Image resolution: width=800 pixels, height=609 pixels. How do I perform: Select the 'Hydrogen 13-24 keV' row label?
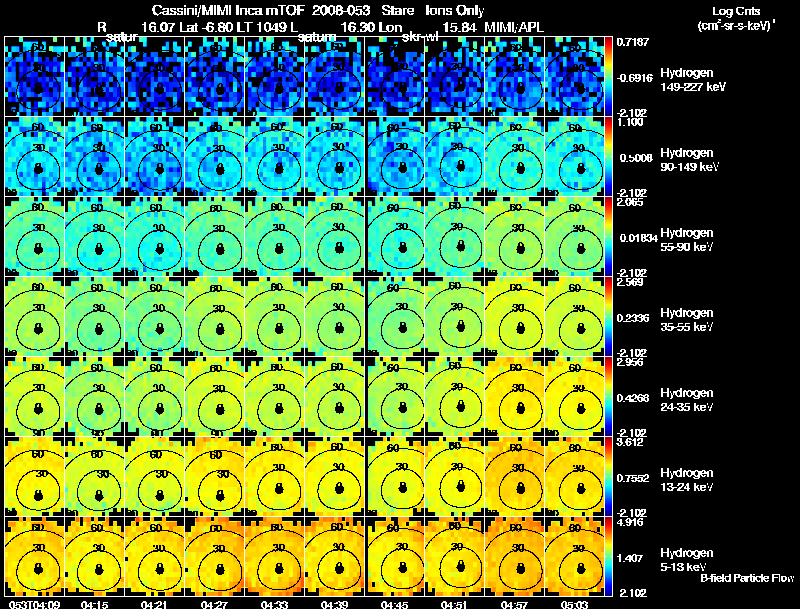tap(687, 480)
